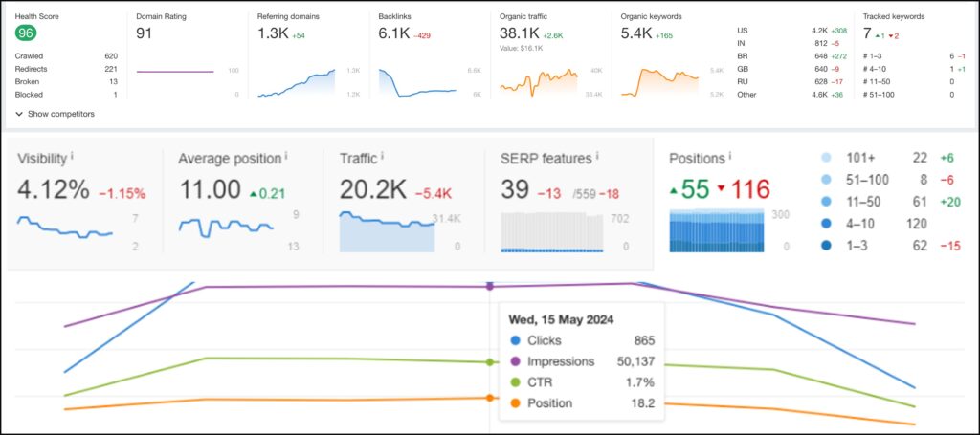Click the info icon beside SERP features
The image size is (980, 435).
click(597, 156)
